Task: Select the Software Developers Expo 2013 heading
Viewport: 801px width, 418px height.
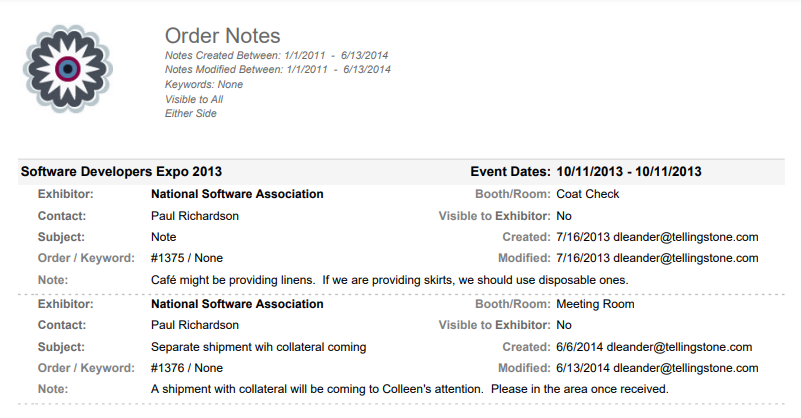Action: coord(121,171)
